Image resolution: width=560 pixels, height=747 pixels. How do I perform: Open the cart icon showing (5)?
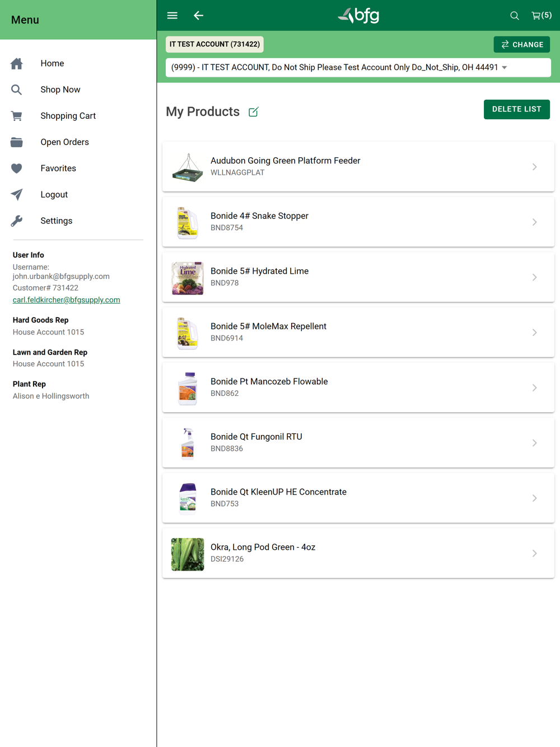click(542, 16)
